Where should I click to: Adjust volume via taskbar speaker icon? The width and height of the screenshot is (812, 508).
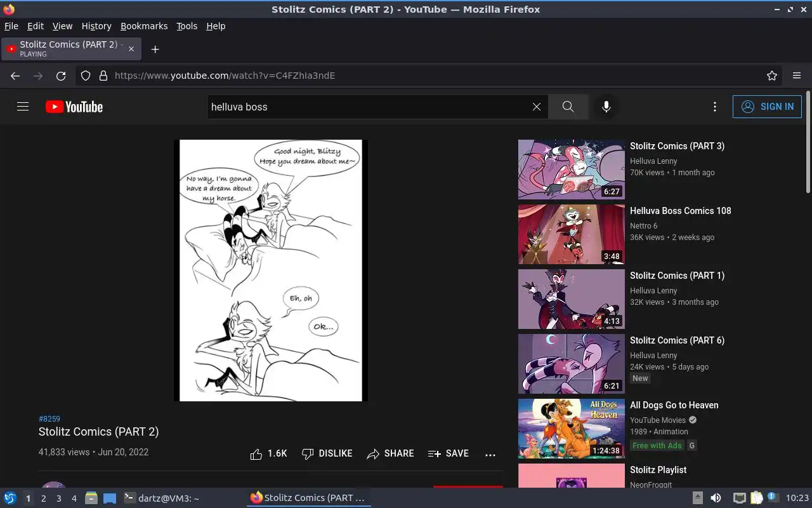(716, 498)
